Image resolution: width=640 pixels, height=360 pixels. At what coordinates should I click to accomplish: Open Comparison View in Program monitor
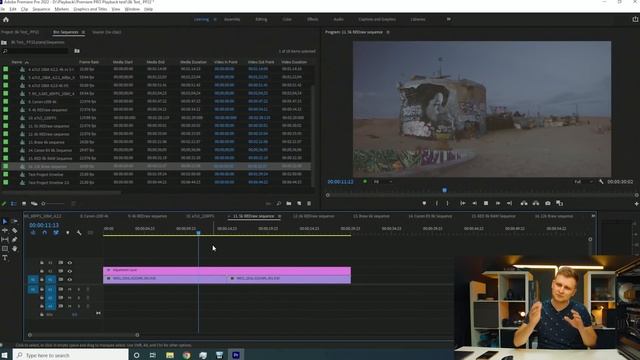pos(560,203)
